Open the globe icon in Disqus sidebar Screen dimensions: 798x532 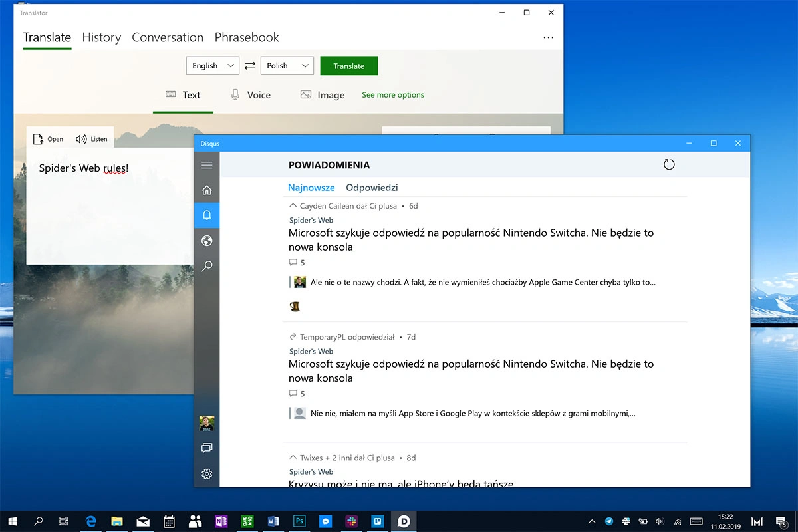click(207, 241)
